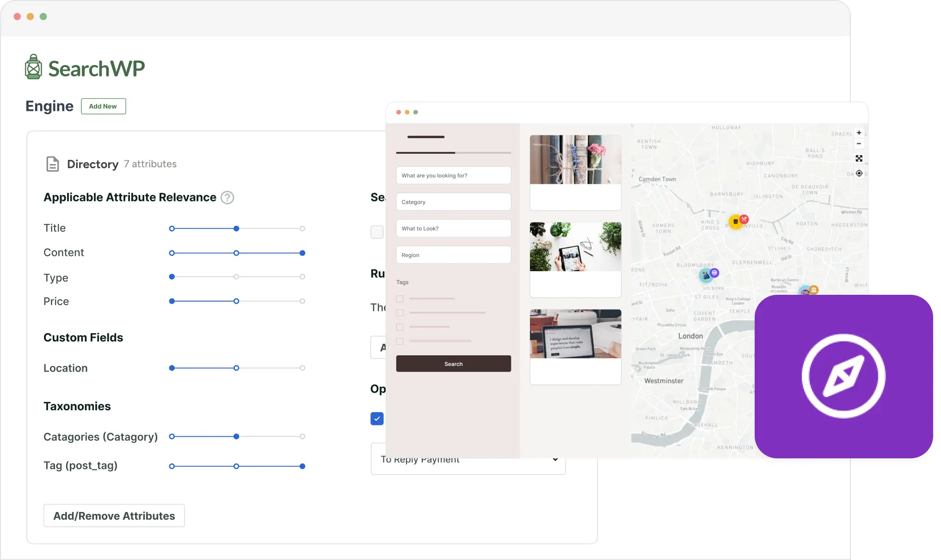
Task: Select the Directory engine header
Action: 92,164
